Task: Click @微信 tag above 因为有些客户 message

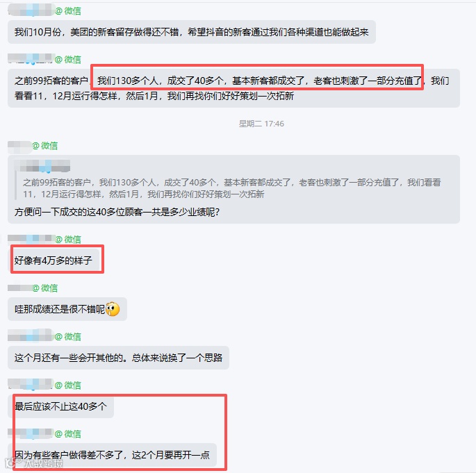Action: point(68,434)
